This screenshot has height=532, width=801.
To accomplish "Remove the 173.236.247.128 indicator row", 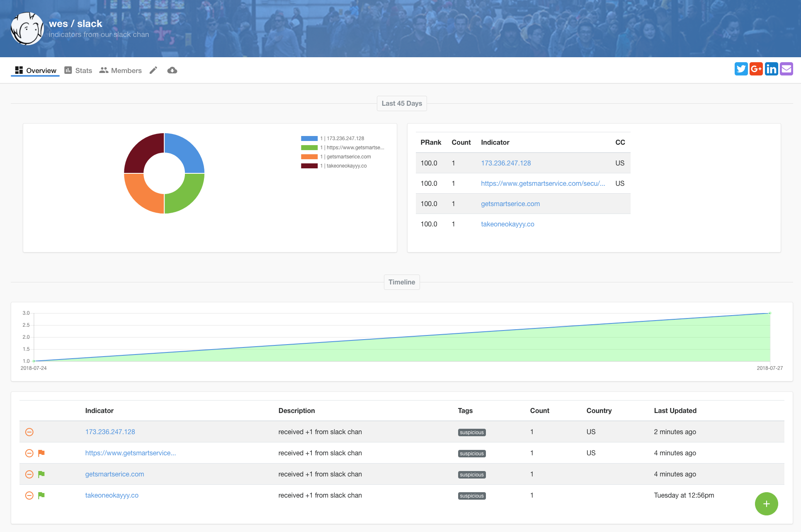I will coord(29,432).
